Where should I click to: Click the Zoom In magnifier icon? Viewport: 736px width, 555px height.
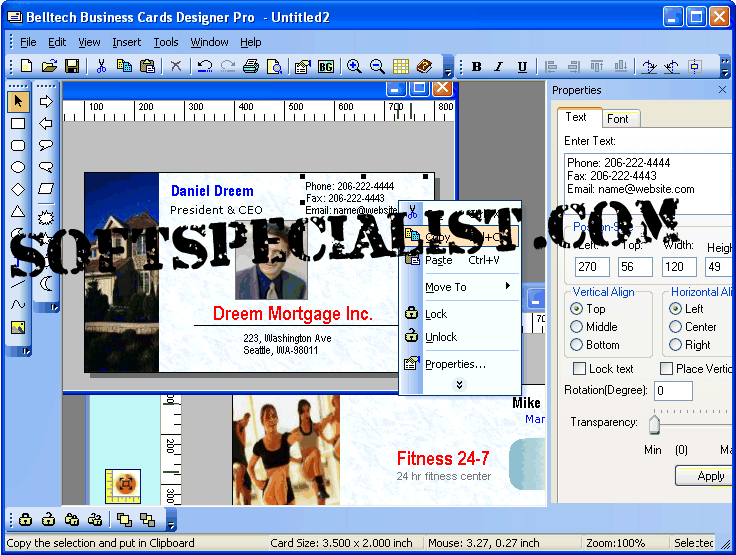pos(354,66)
